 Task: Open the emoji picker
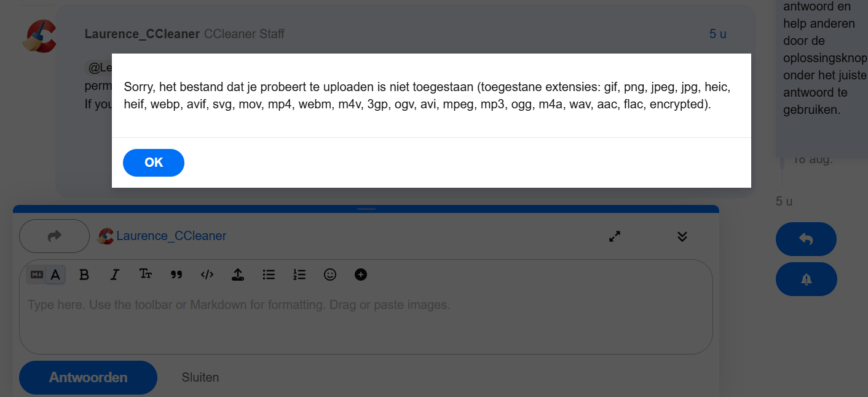coord(330,275)
